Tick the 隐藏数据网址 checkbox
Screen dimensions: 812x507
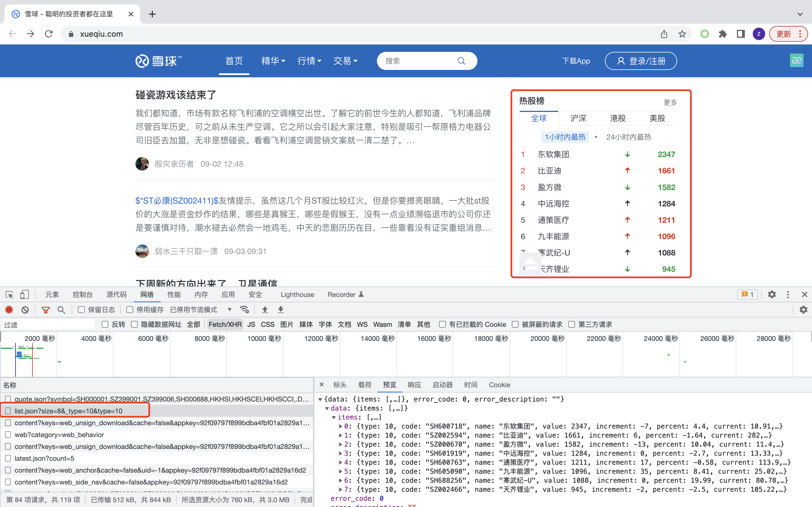pos(135,324)
